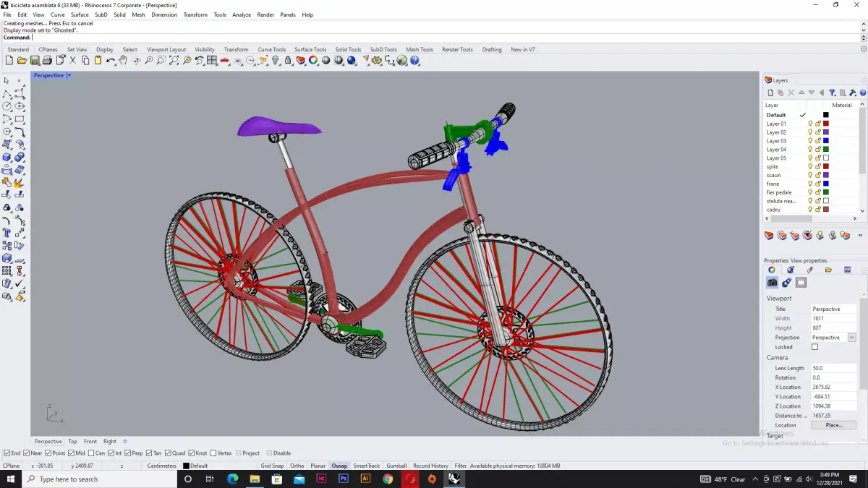Click the Delete layer X icon
868x488 pixels.
point(791,93)
